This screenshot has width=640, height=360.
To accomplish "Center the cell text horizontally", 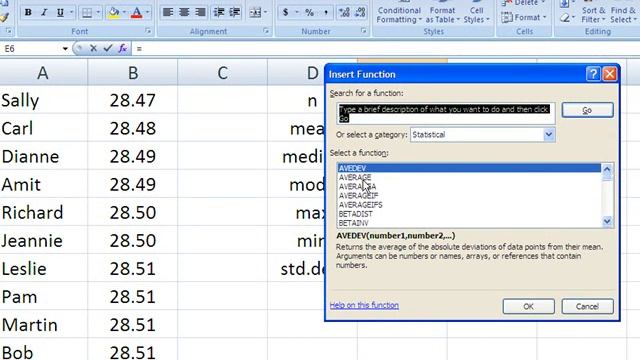I will (184, 13).
